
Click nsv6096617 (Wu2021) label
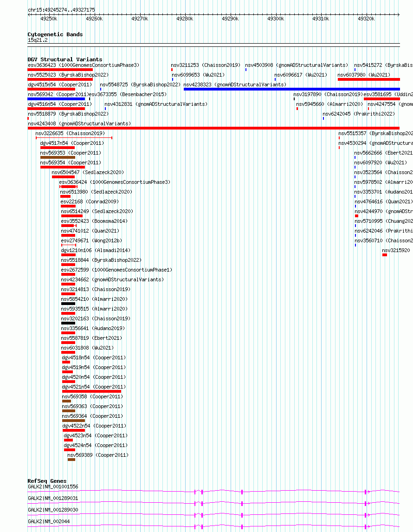pos(301,75)
